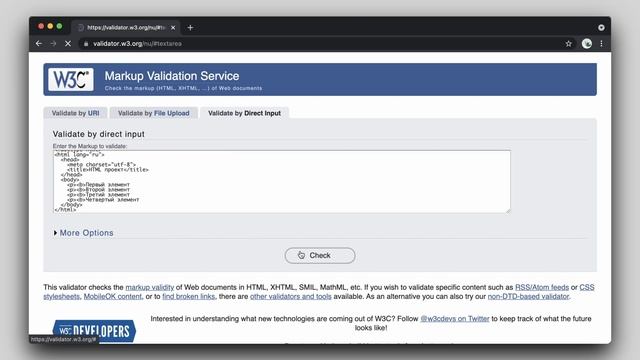Select Validate by Direct Input tab
Screen dimensions: 640x360
click(x=244, y=113)
